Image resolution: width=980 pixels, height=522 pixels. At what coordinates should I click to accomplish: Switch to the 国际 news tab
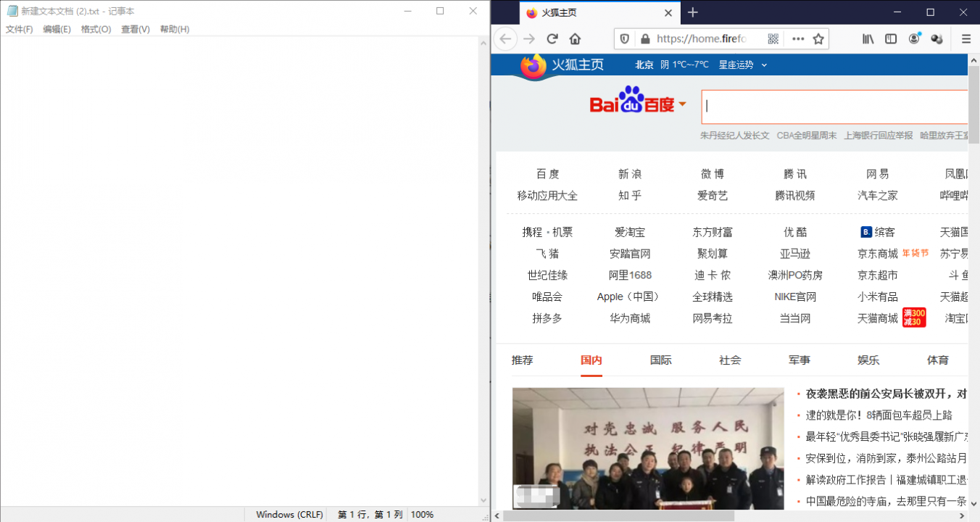click(661, 360)
